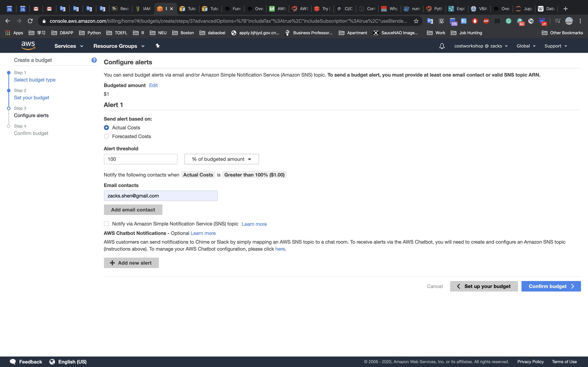The width and height of the screenshot is (588, 367).
Task: Click the Feedback speech bubble icon
Action: click(13, 362)
